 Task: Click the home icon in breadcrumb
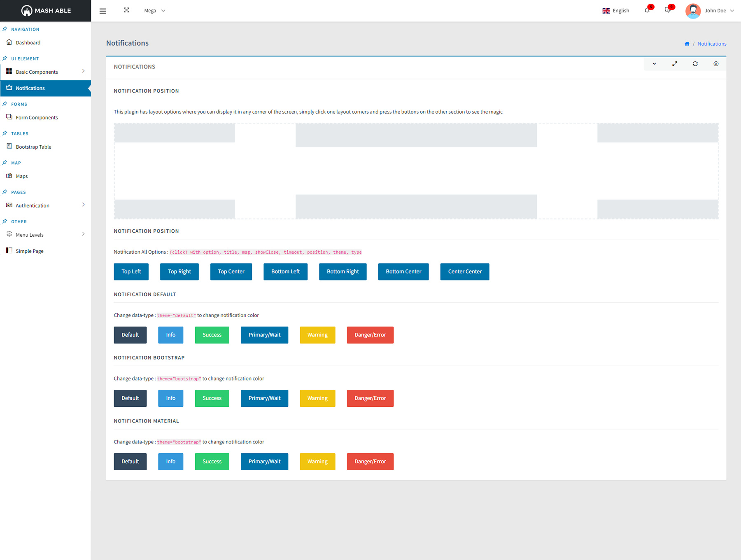pyautogui.click(x=687, y=44)
